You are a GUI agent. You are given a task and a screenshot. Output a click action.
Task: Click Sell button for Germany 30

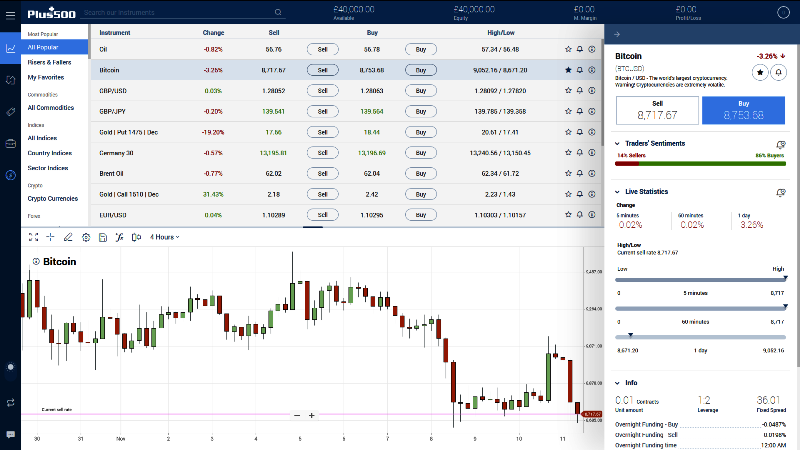point(322,153)
